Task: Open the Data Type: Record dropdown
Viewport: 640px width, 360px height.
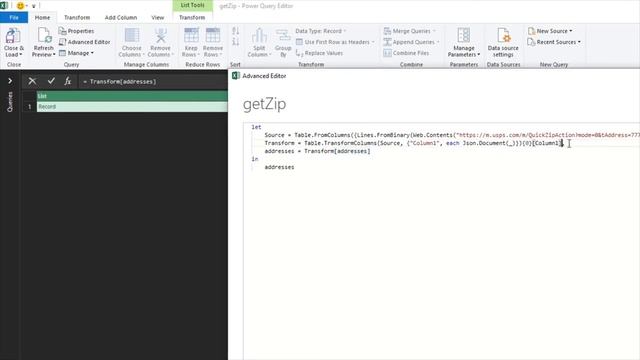Action: [320, 31]
